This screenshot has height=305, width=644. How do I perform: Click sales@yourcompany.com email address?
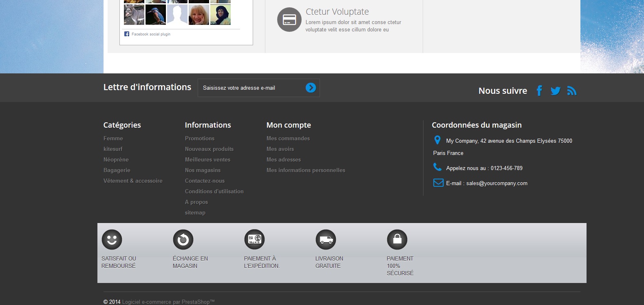tap(497, 183)
